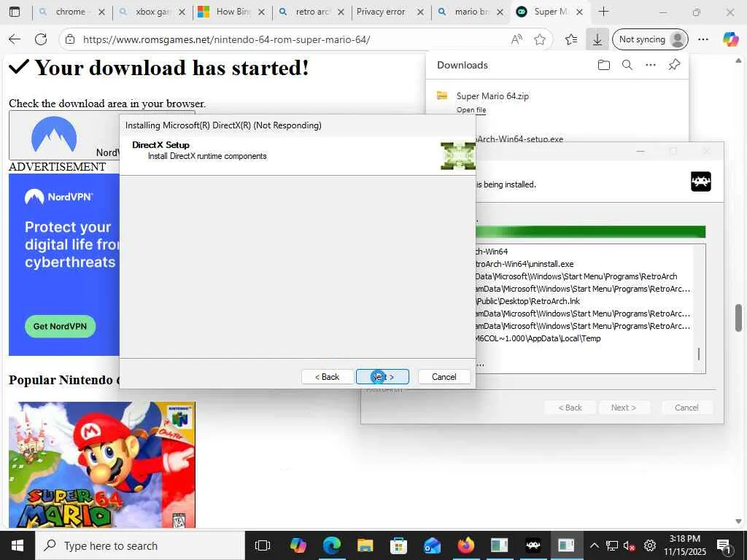747x560 pixels.
Task: Click Next in the DirectX Setup dialog
Action: (382, 377)
